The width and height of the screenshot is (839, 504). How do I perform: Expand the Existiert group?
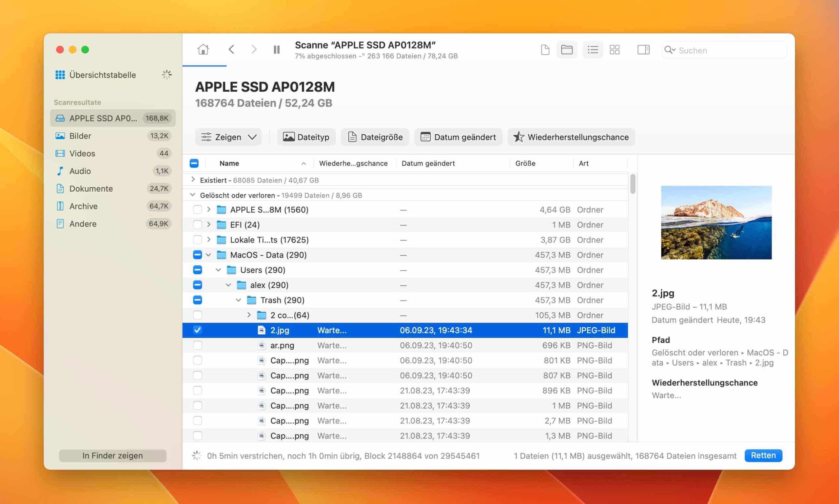click(x=193, y=179)
